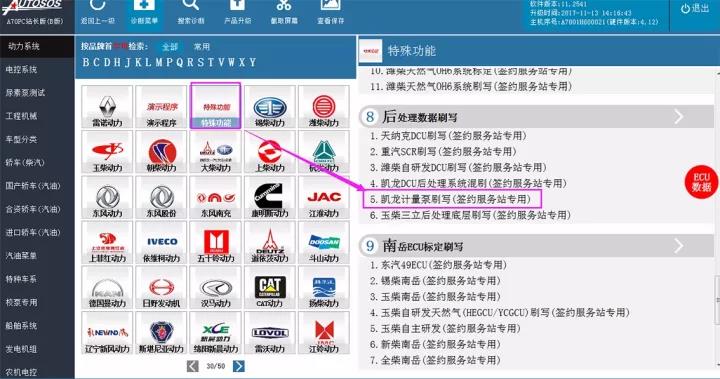Click the red ECU数据 round button
720x379 pixels.
701,182
